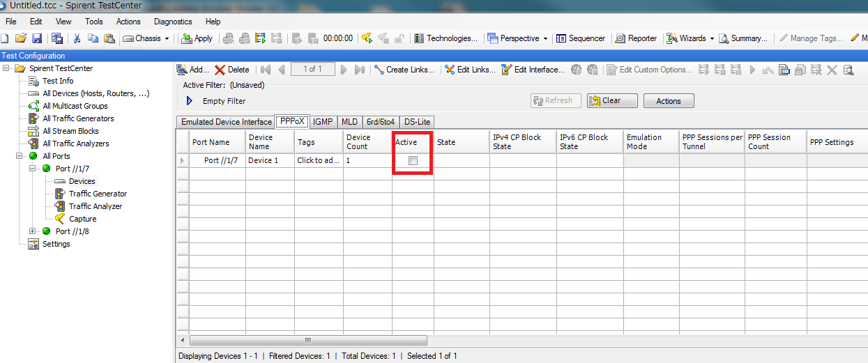Select All Stream Blocks tree item
868x363 pixels.
pos(70,131)
